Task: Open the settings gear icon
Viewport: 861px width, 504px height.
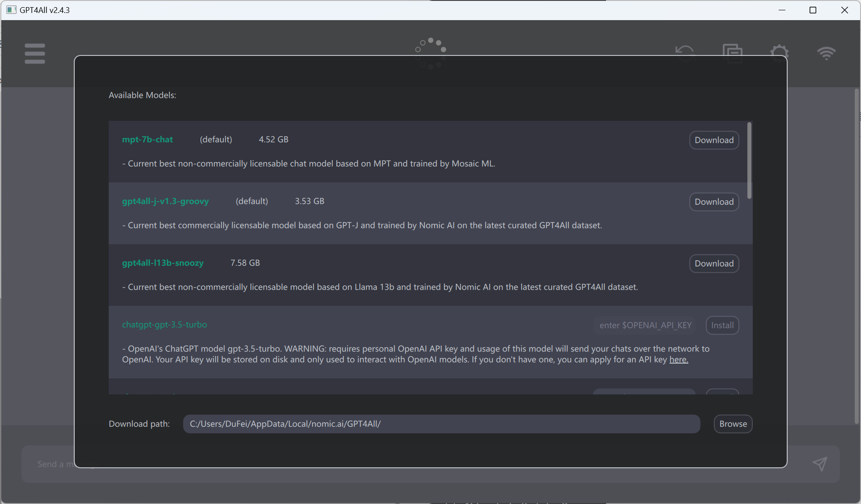Action: 780,53
